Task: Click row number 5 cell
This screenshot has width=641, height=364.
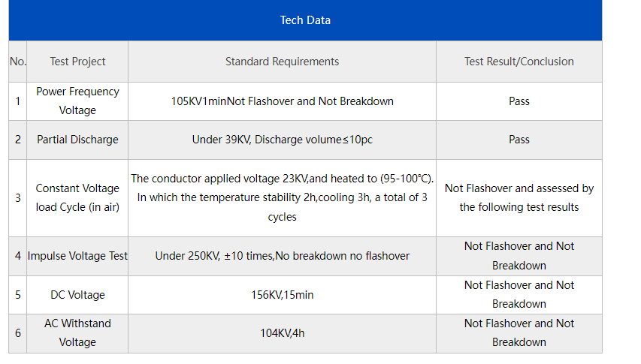Action: pos(17,295)
